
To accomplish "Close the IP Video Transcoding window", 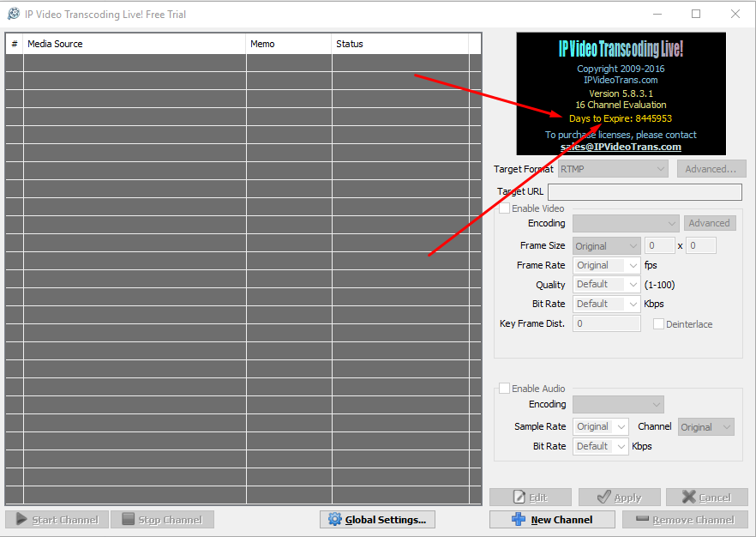I will 735,14.
